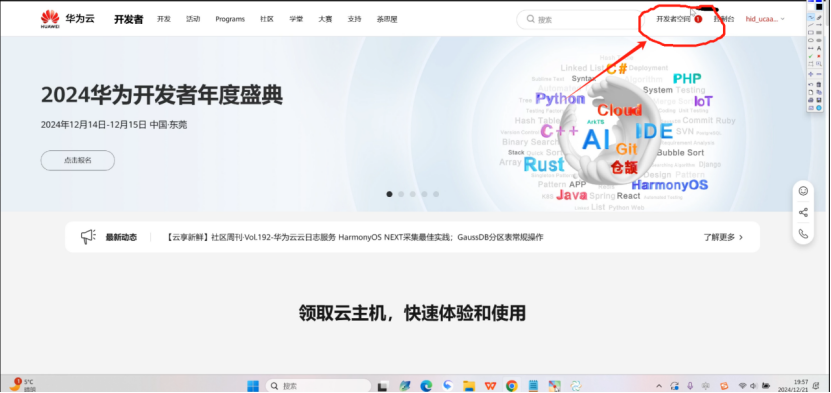Select the outlined rectangle annotation tool
Viewport: 831px width, 393px height.
click(x=811, y=32)
